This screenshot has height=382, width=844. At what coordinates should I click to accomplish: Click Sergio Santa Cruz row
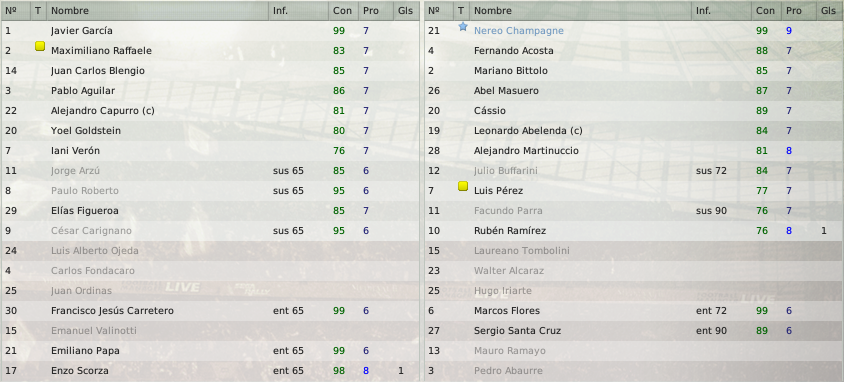pyautogui.click(x=634, y=331)
